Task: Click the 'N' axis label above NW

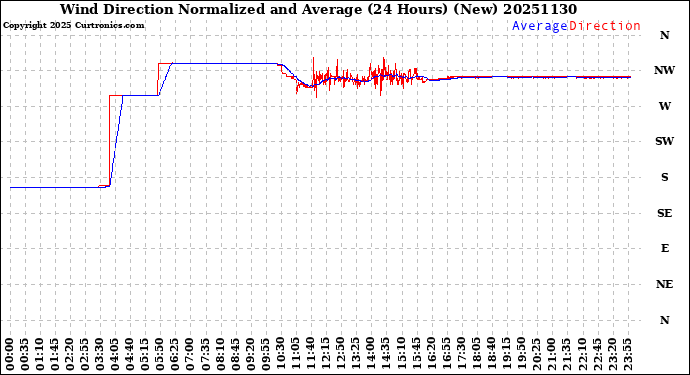Action: pos(664,35)
